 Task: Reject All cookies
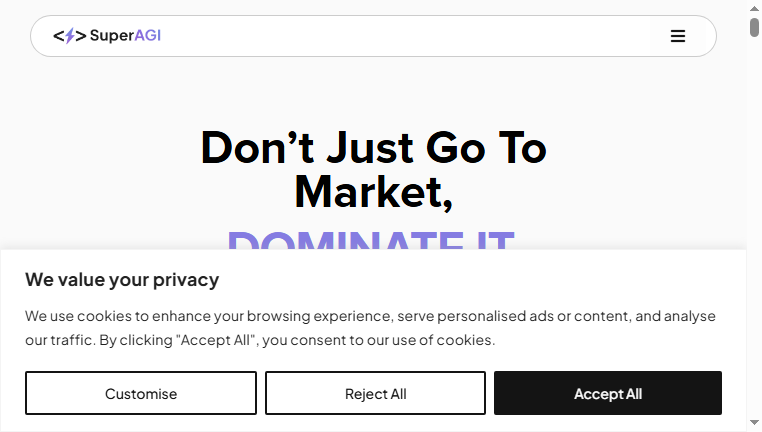tap(375, 393)
